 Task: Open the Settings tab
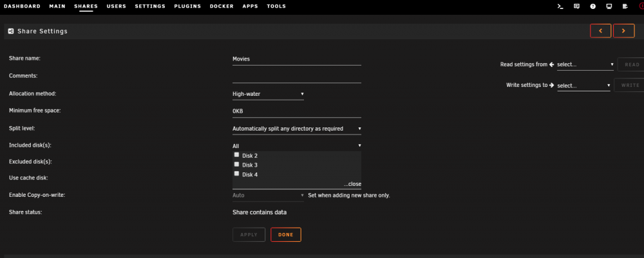pyautogui.click(x=150, y=6)
